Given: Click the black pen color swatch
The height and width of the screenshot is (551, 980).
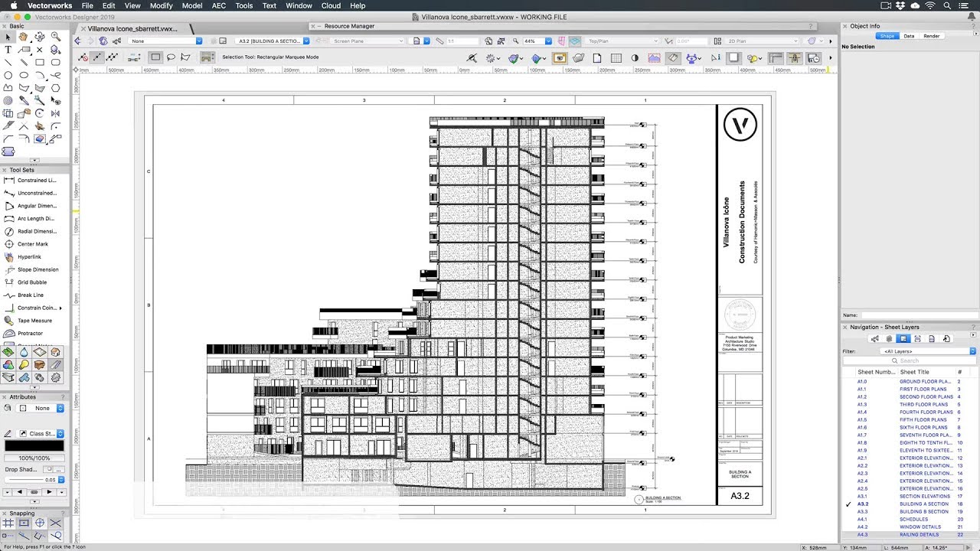Looking at the screenshot, I should 34,446.
